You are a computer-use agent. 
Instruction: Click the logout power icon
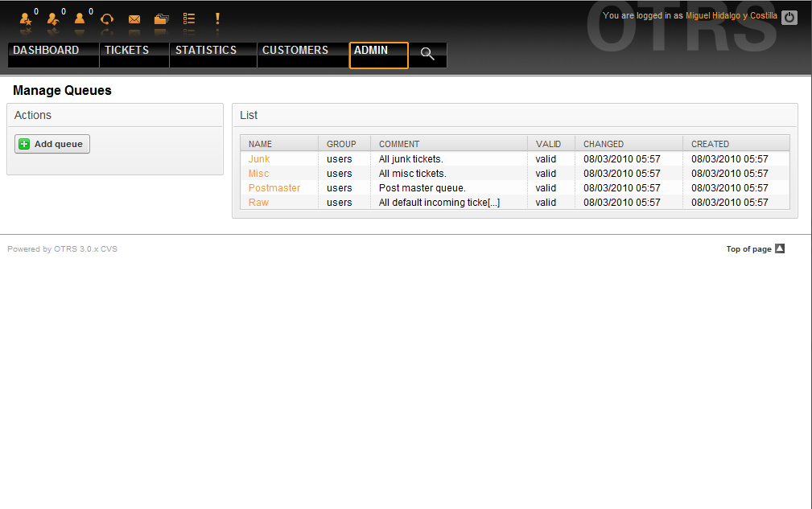[789, 17]
